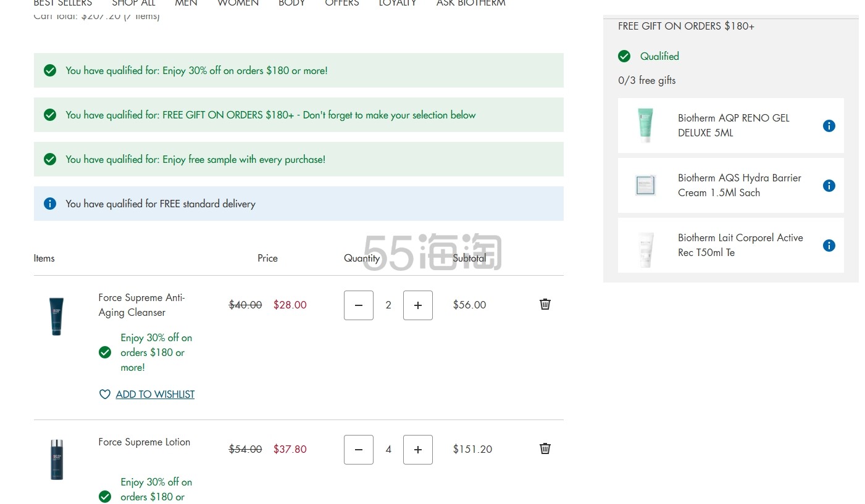The height and width of the screenshot is (504, 865).
Task: Click AQS Hydra Barrier Cream sachet thumbnail
Action: [645, 185]
